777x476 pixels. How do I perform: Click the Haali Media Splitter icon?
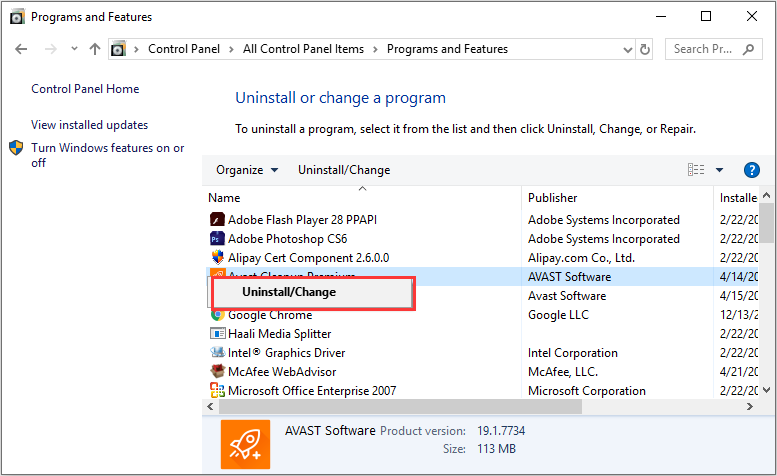point(217,334)
